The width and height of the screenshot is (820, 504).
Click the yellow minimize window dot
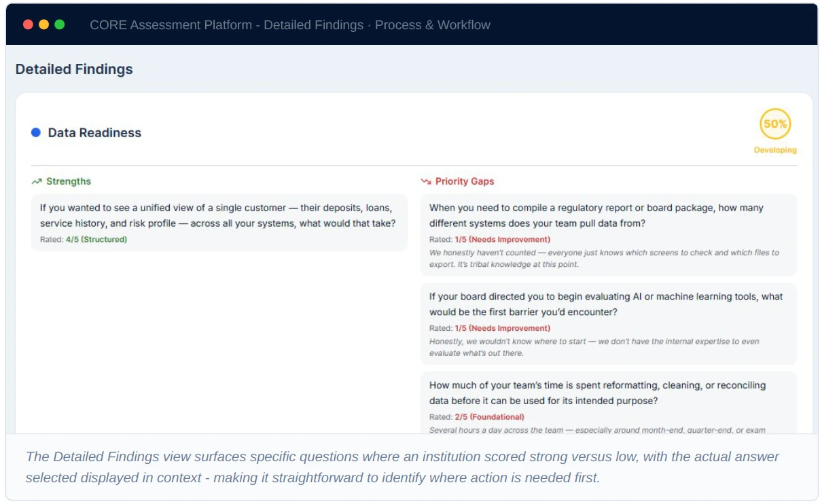click(43, 25)
